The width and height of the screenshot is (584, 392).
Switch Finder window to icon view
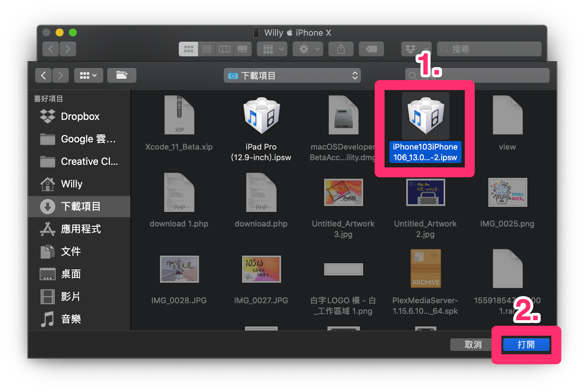click(x=188, y=49)
